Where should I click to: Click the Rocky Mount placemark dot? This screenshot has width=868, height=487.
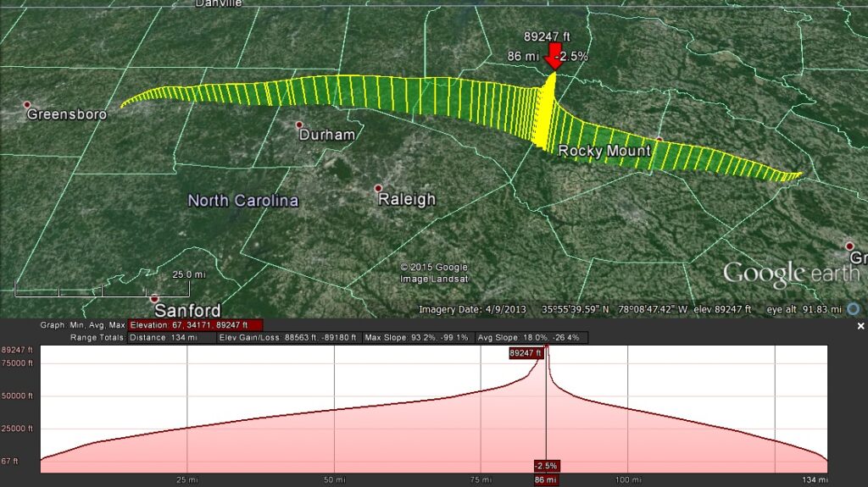659,140
